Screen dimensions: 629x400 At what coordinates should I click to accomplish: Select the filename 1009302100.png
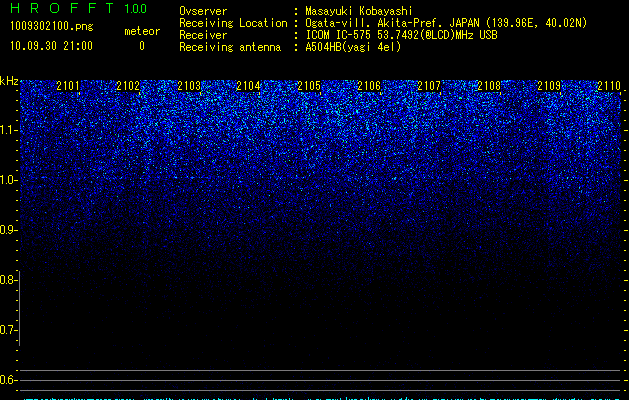(52, 26)
